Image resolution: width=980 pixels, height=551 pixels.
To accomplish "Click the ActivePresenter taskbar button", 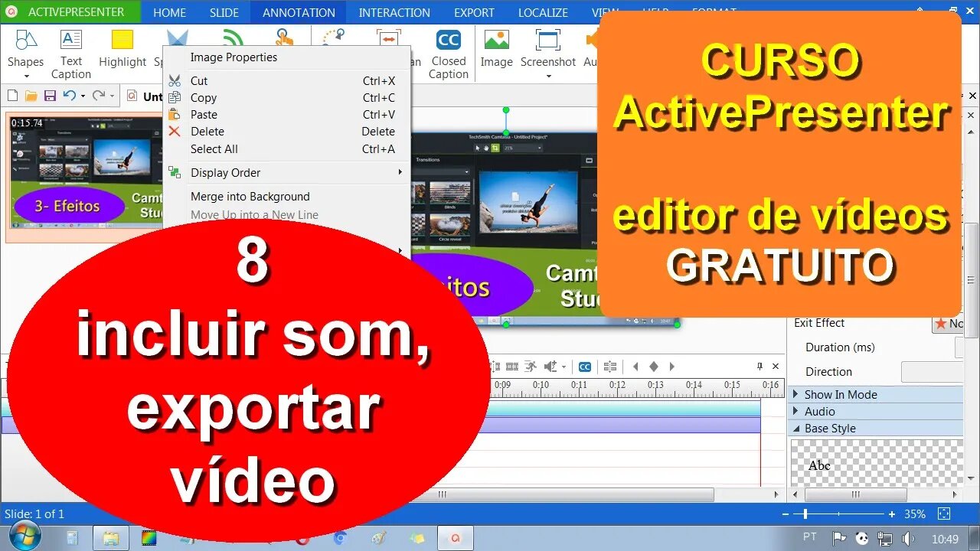I will (x=456, y=538).
